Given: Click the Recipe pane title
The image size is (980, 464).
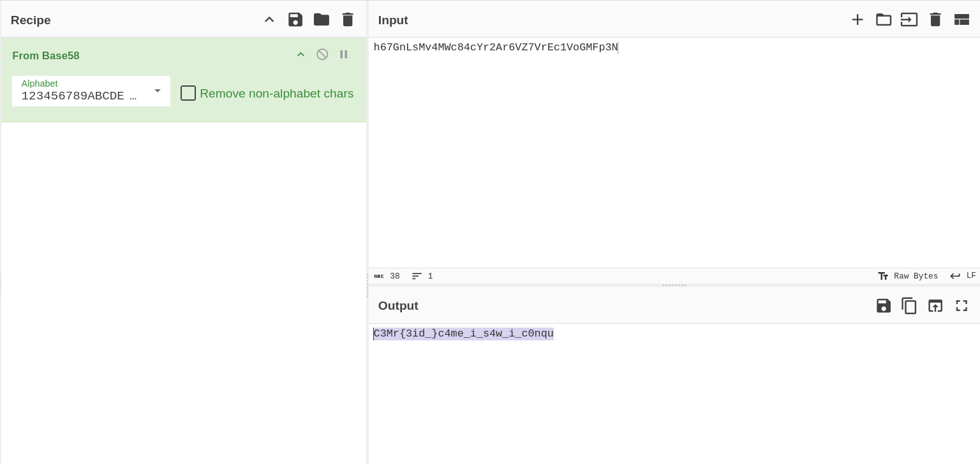Looking at the screenshot, I should pyautogui.click(x=31, y=20).
